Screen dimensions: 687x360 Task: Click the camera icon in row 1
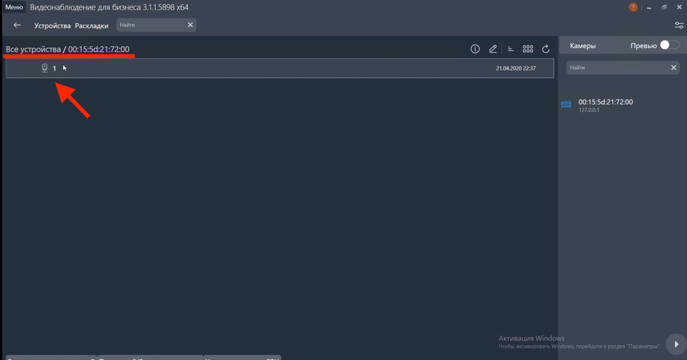44,68
